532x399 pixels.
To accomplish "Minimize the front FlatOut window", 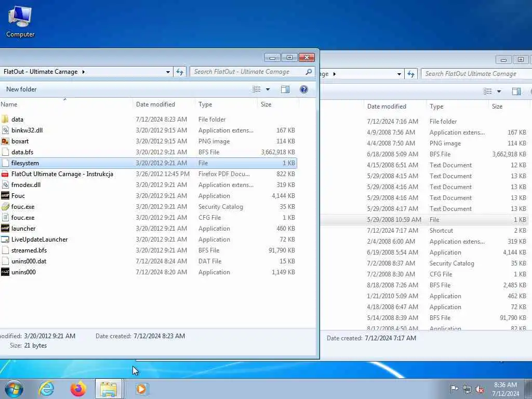I will pyautogui.click(x=272, y=58).
